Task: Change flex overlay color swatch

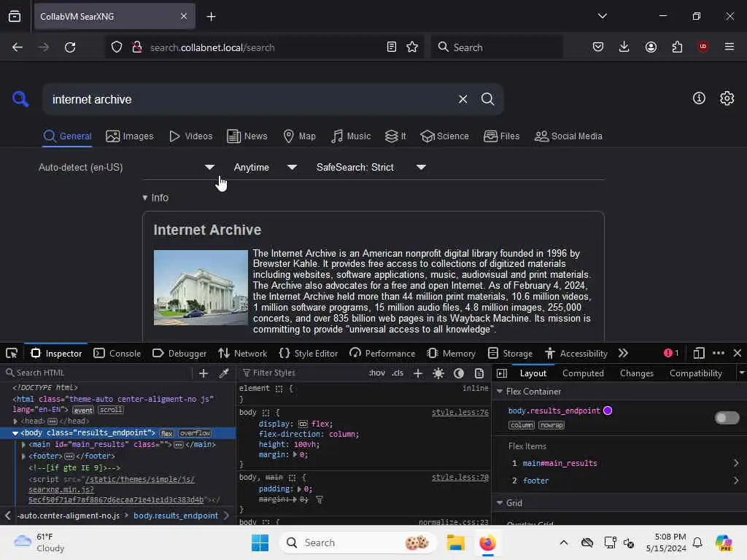Action: [608, 411]
